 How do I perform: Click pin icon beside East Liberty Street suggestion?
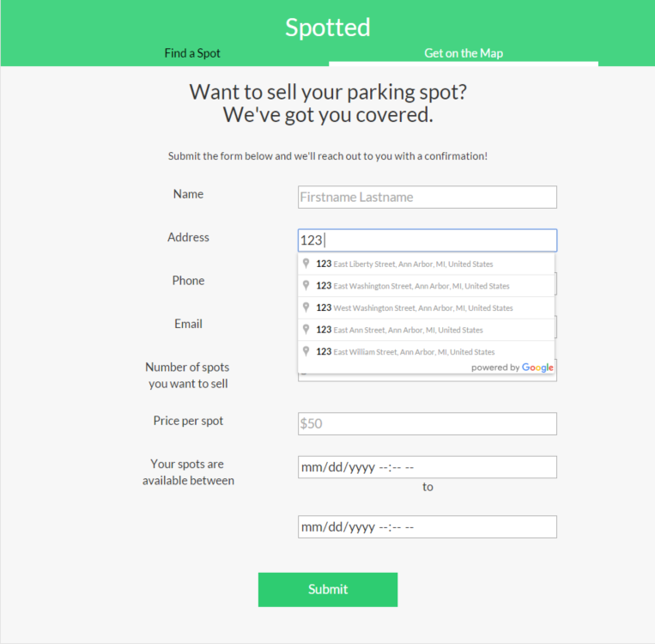(306, 264)
